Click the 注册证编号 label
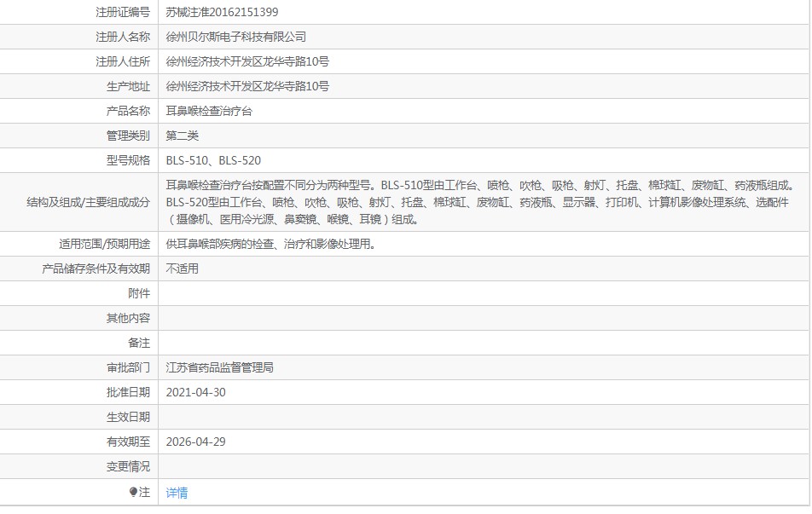Screen dimensions: 812x514 pos(123,12)
